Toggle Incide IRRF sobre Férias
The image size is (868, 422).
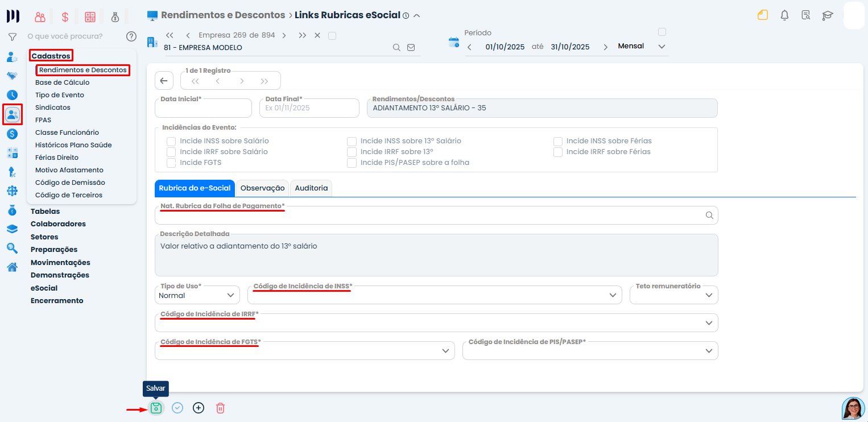click(557, 151)
